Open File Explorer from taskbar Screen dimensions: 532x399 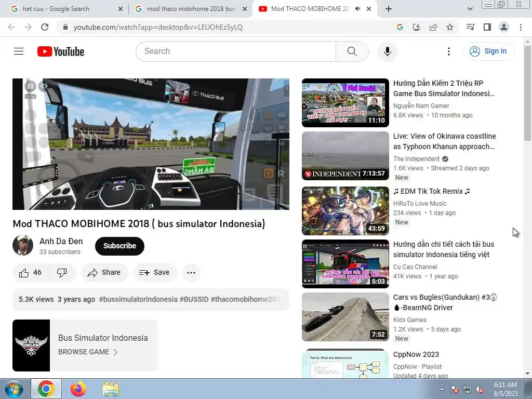click(111, 389)
